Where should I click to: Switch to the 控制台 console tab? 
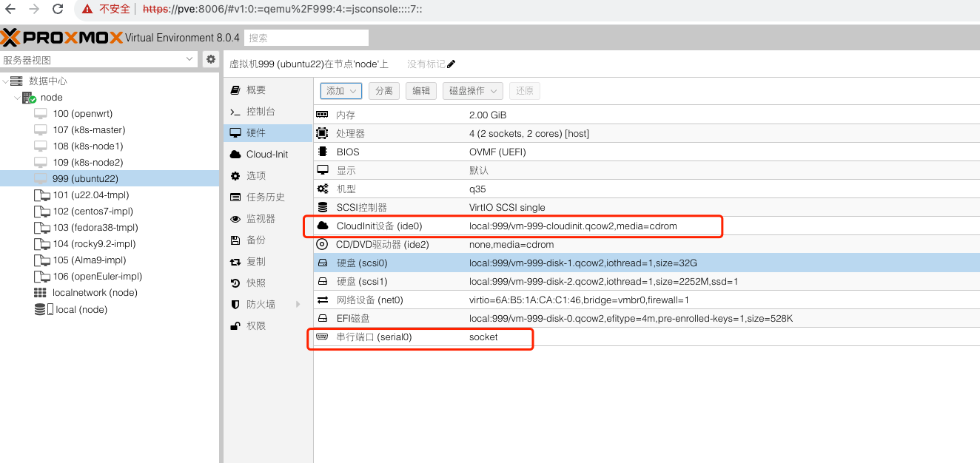[260, 111]
